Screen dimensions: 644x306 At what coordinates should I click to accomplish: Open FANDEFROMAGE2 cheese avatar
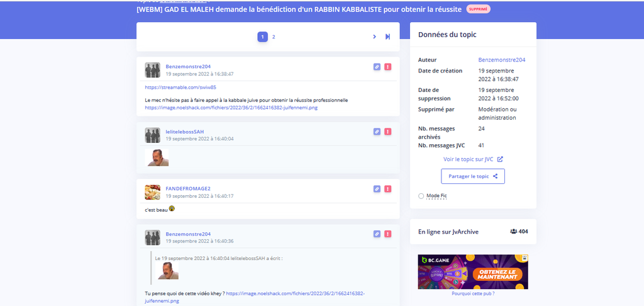pyautogui.click(x=152, y=192)
